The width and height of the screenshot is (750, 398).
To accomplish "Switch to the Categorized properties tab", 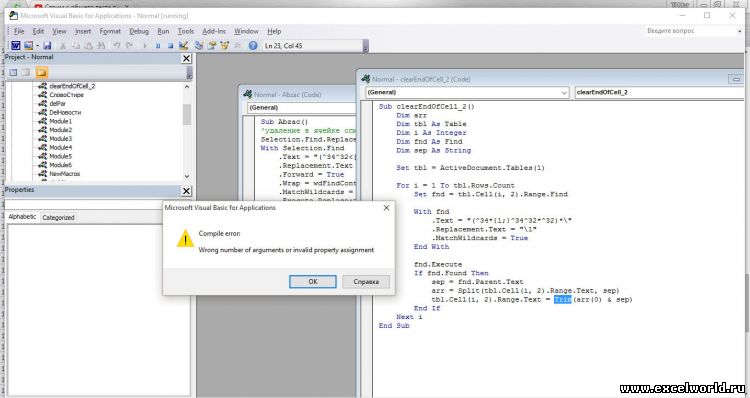I will (x=58, y=217).
